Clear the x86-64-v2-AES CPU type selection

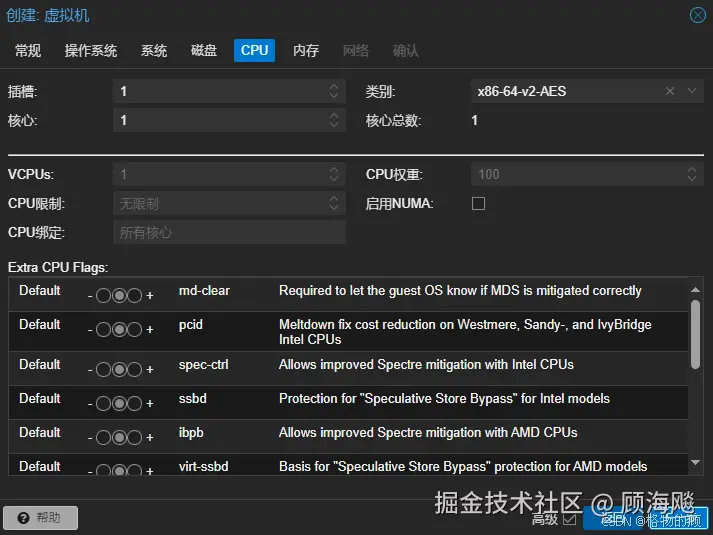(670, 91)
